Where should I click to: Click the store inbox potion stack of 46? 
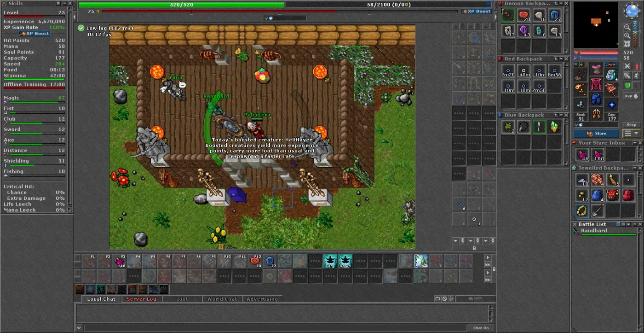tap(581, 154)
